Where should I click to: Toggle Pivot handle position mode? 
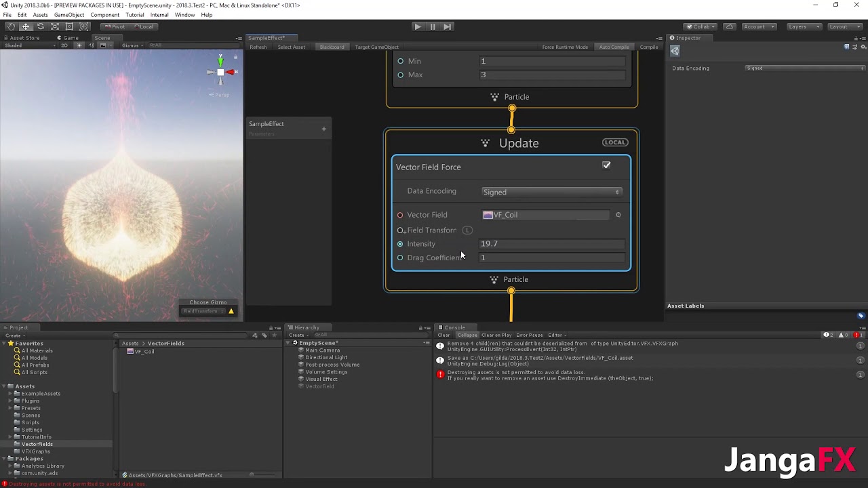point(115,26)
